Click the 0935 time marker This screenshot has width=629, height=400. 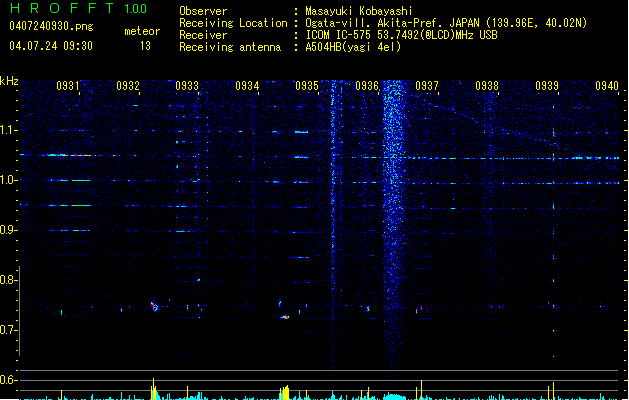[x=307, y=86]
